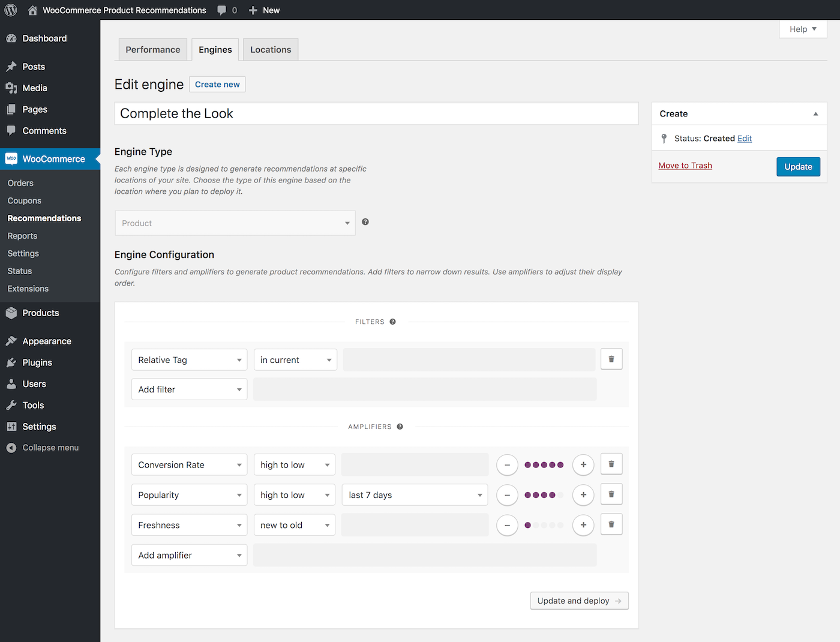
Task: Switch to the Performance tab
Action: [x=153, y=50]
